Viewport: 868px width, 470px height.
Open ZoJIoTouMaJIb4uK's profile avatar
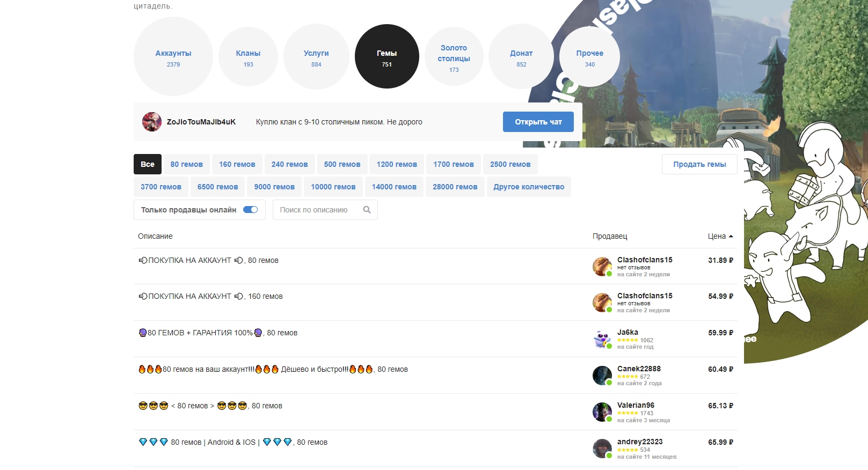[152, 122]
